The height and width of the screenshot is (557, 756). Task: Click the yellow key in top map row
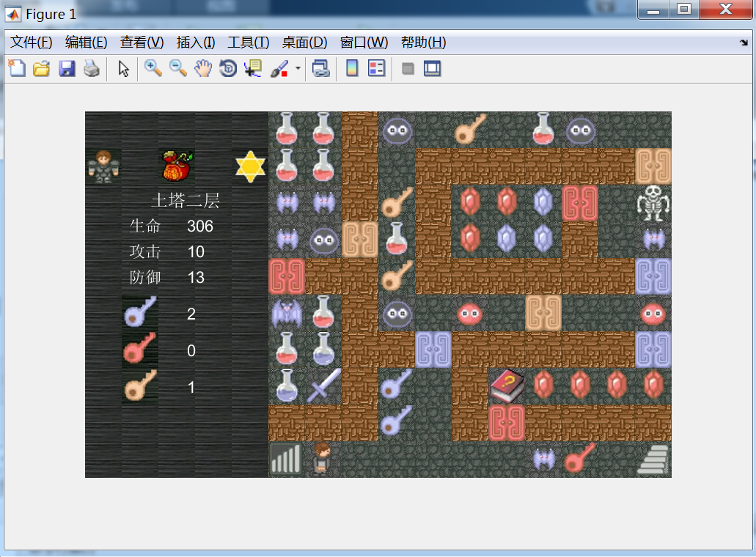[470, 130]
